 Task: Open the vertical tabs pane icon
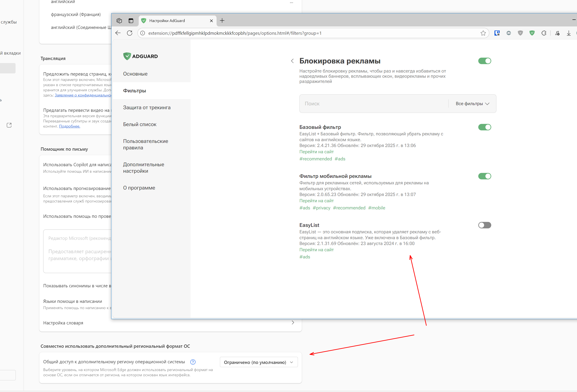click(131, 21)
